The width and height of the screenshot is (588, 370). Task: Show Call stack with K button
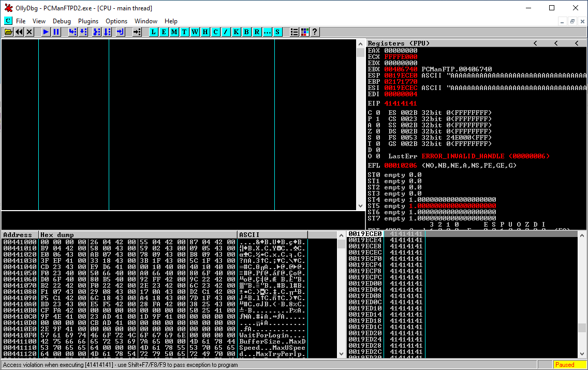[236, 32]
